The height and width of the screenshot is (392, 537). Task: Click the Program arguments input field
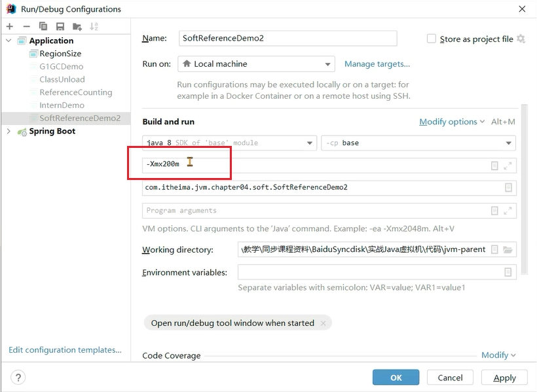click(315, 211)
